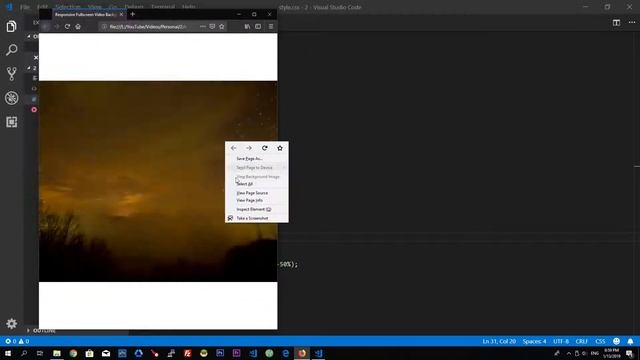Screen dimensions: 640x360
Task: Choose View Page Source
Action: click(x=256, y=193)
